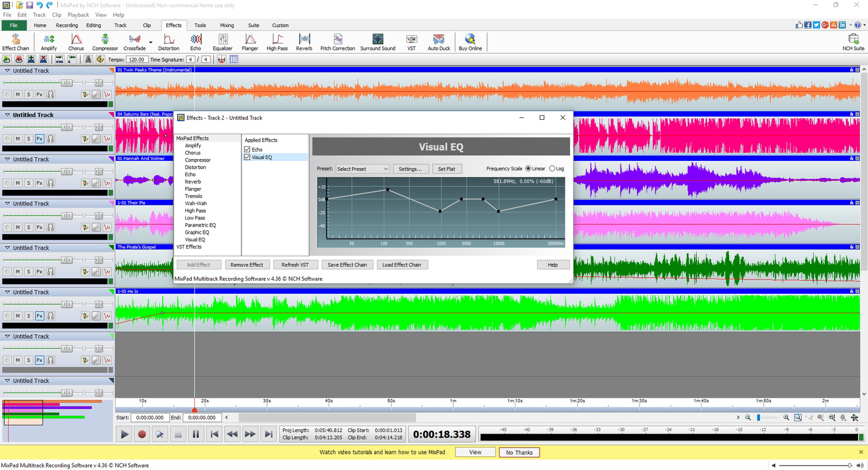Click zoom-out magnifier near timeline scrollbar
The width and height of the screenshot is (868, 470).
748,418
